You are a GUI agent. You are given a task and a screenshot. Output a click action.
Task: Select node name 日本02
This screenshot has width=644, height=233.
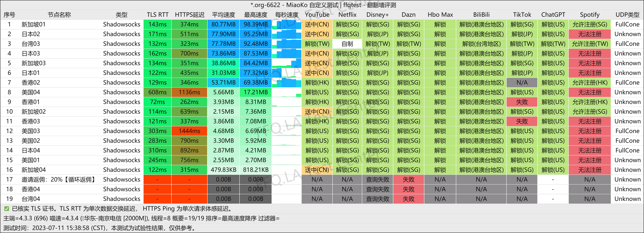click(31, 34)
